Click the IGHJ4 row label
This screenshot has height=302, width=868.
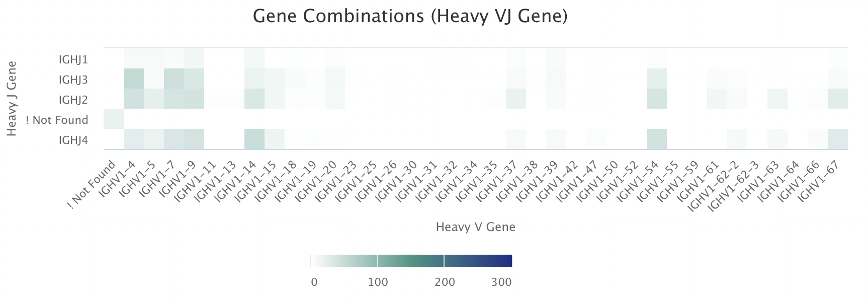[73, 140]
